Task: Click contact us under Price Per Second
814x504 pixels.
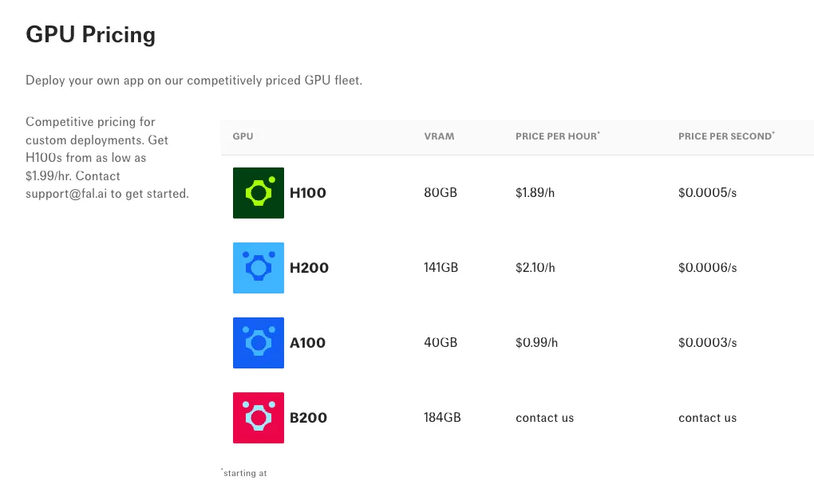Action: point(708,418)
